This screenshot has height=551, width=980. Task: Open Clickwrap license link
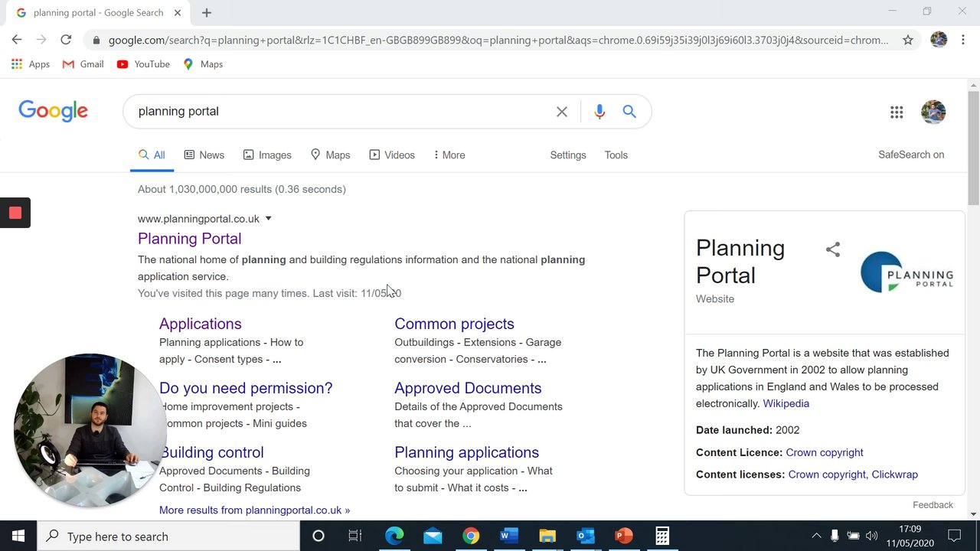coord(894,474)
